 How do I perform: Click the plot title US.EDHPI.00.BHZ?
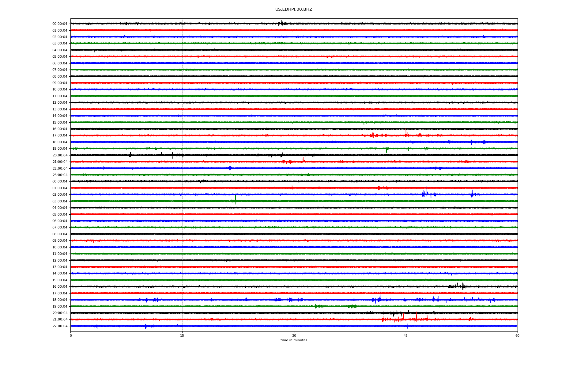[293, 10]
